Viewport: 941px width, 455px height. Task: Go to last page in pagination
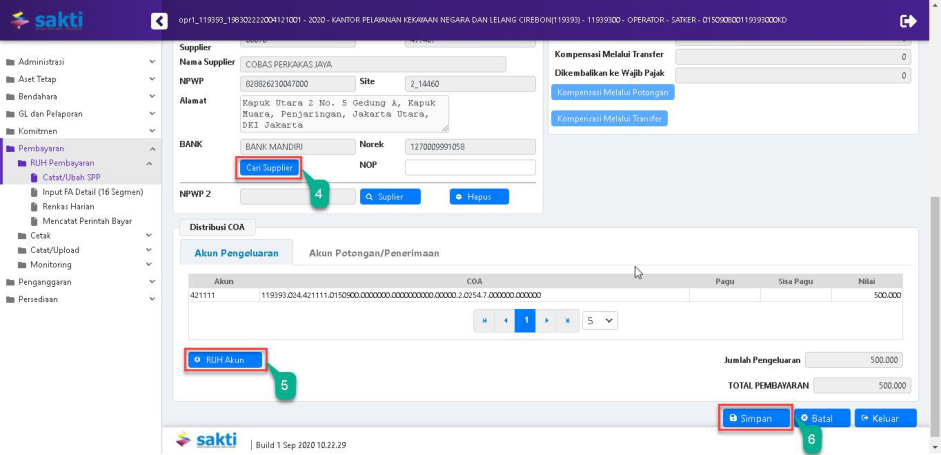point(567,321)
